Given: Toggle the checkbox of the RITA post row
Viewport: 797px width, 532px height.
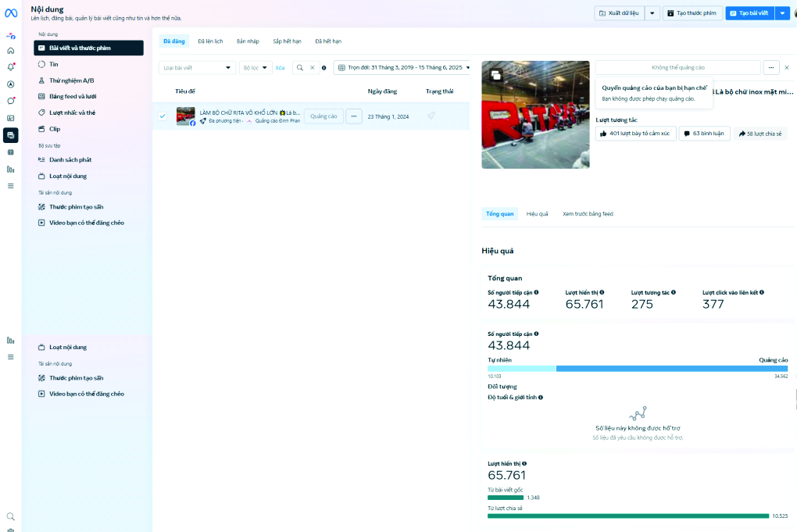Looking at the screenshot, I should 163,116.
